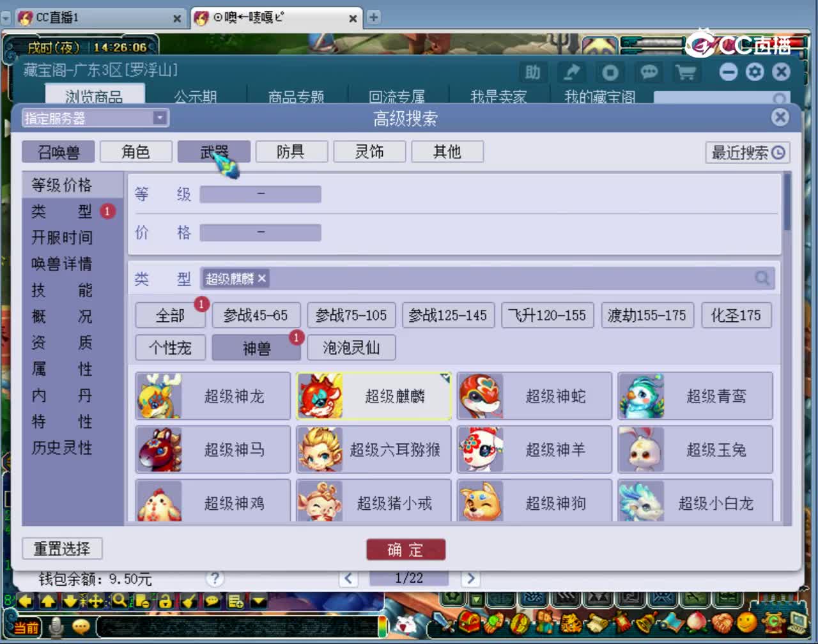Click the microphone icon in the chat bar
818x644 pixels.
coord(57,627)
